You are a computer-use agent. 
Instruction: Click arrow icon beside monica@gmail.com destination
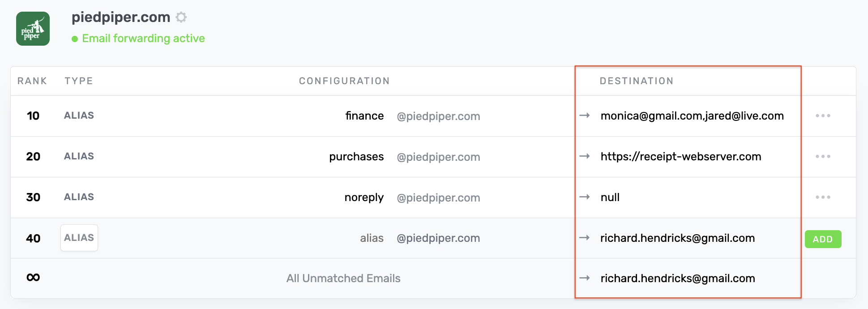pyautogui.click(x=584, y=116)
